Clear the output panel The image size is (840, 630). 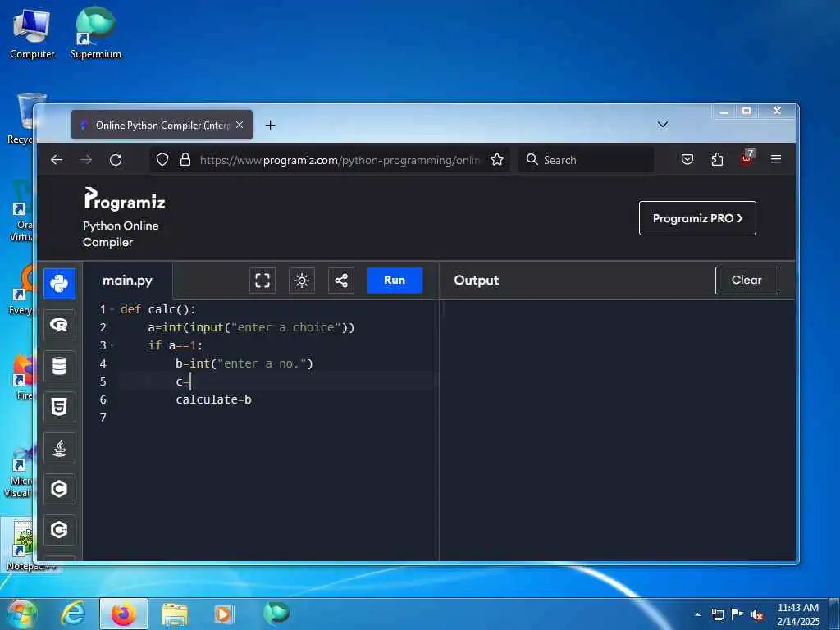point(746,281)
